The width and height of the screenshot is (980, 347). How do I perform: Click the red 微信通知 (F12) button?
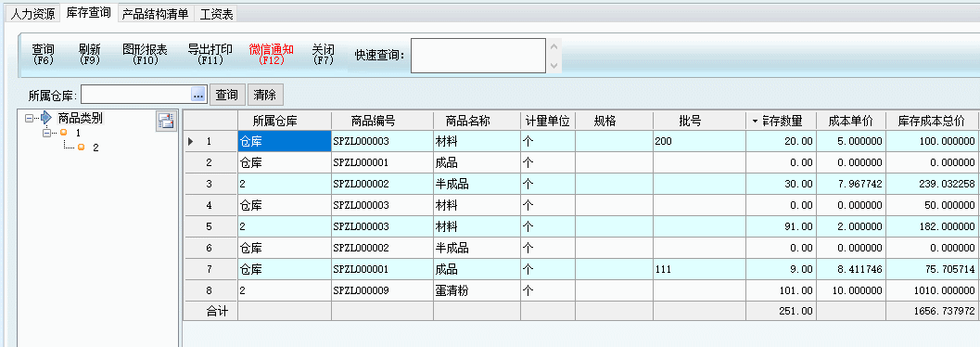pos(272,55)
